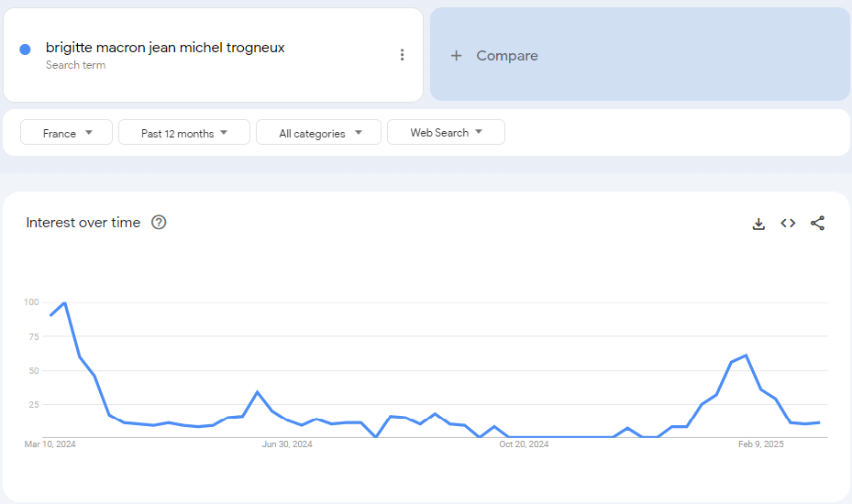Image resolution: width=852 pixels, height=504 pixels.
Task: Click the chart's highest peak at 100
Action: pyautogui.click(x=64, y=302)
